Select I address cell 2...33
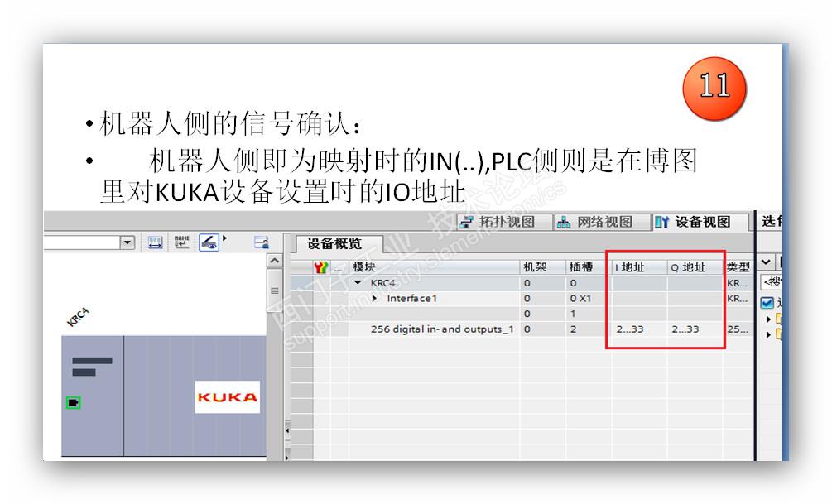The height and width of the screenshot is (504, 832). pos(630,329)
